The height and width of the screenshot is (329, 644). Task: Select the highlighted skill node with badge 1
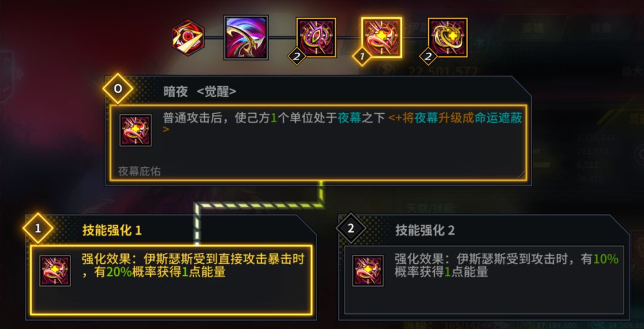(x=381, y=38)
